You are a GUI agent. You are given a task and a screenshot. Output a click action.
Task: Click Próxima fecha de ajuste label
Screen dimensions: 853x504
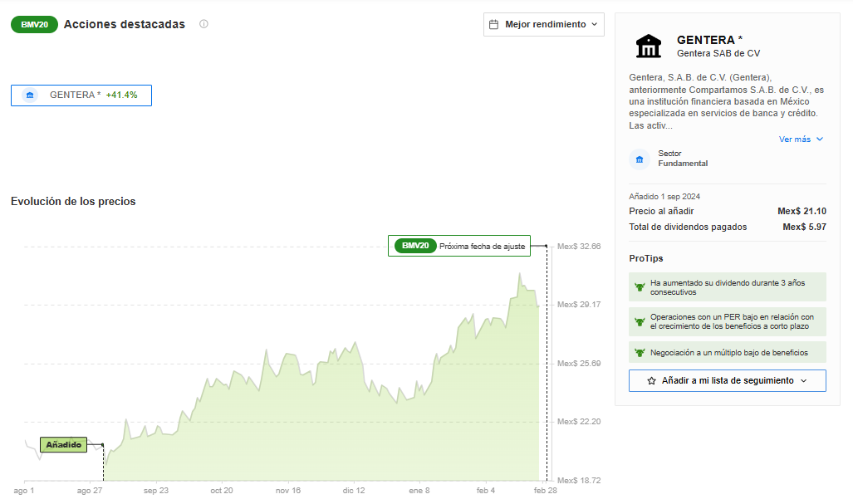482,247
